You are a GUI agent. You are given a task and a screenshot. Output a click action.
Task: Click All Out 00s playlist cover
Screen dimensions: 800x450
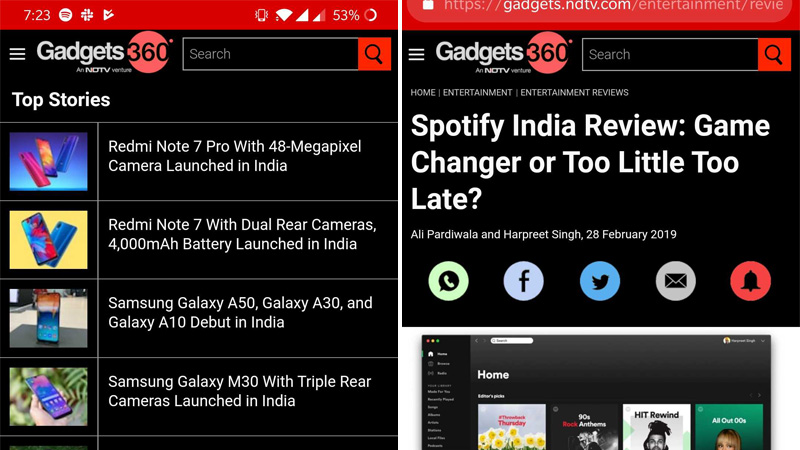pyautogui.click(x=729, y=427)
